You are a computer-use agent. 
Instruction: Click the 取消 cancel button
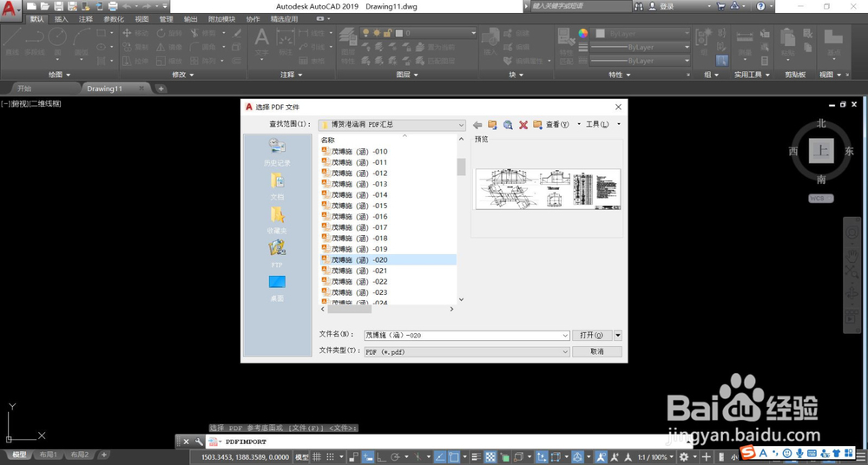(597, 351)
